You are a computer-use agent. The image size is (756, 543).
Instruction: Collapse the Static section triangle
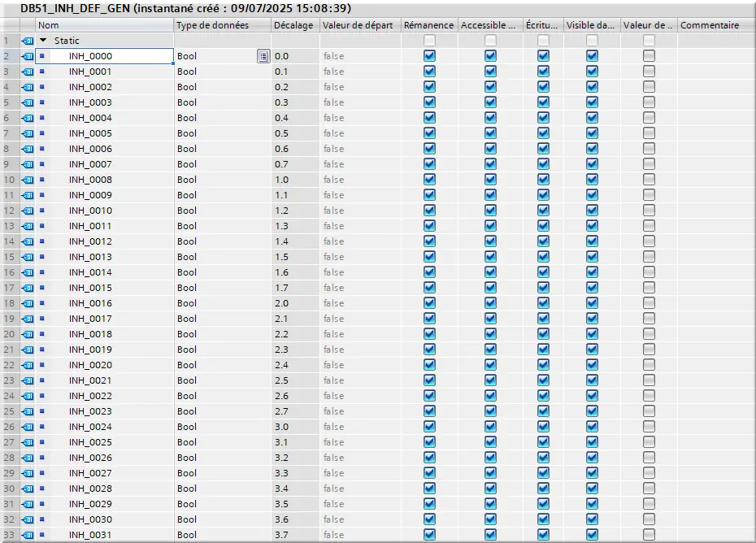tap(43, 41)
